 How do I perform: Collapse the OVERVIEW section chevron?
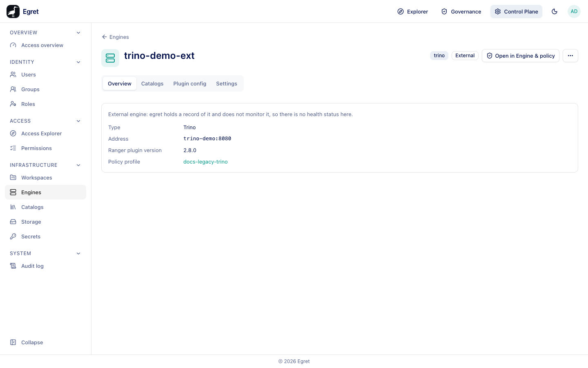pyautogui.click(x=78, y=33)
